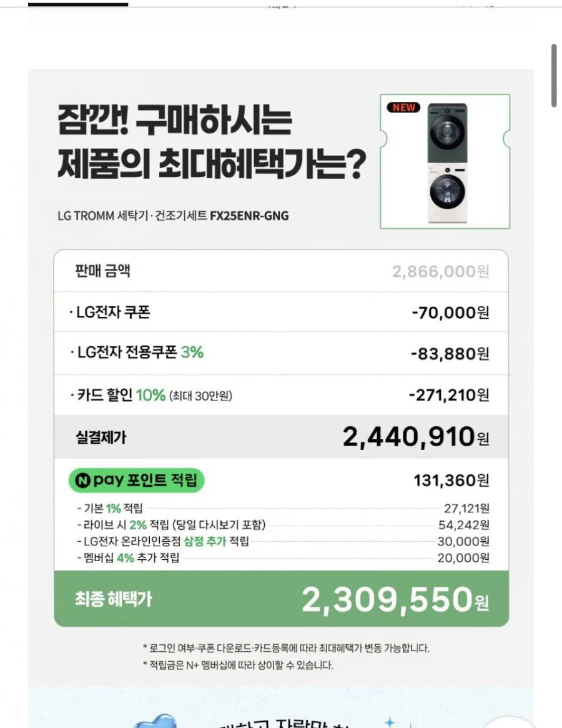The width and height of the screenshot is (562, 728).
Task: Click the N pay 포인트 적립 badge
Action: click(136, 480)
